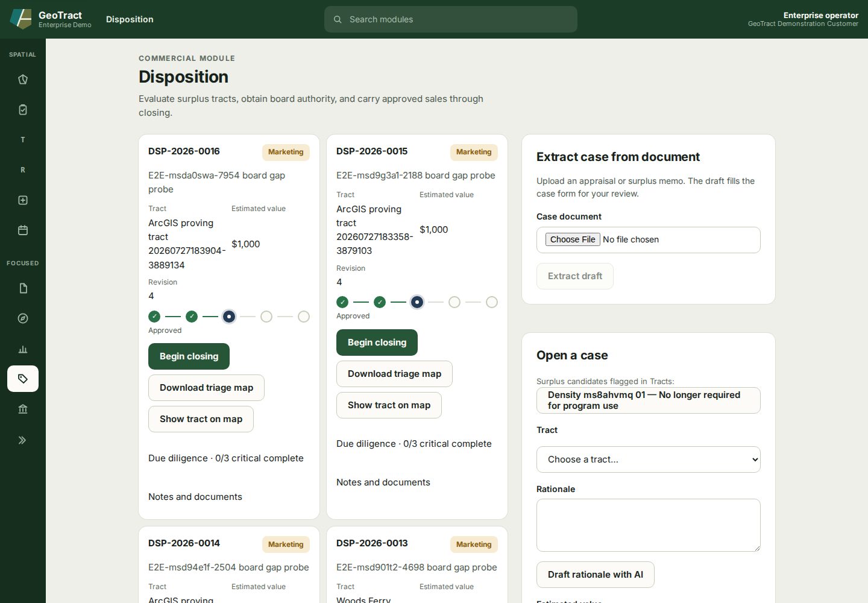The width and height of the screenshot is (868, 603).
Task: Click fourth empty step circle in DSP-2026-0016
Action: [266, 317]
